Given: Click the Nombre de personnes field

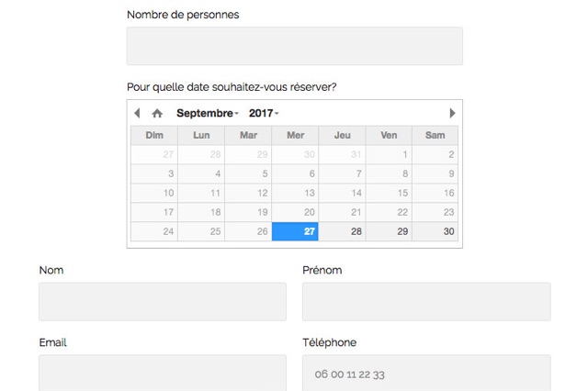Looking at the screenshot, I should (295, 46).
